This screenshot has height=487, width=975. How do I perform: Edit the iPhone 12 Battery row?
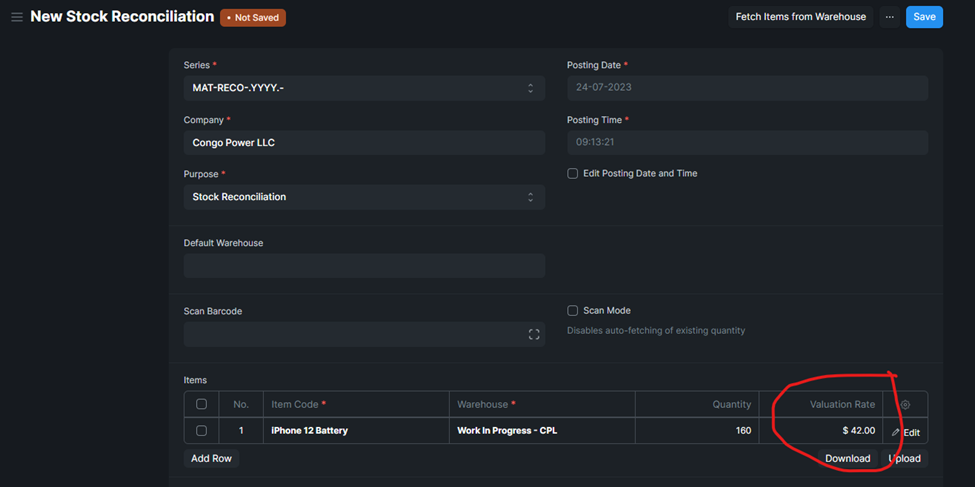tap(906, 432)
